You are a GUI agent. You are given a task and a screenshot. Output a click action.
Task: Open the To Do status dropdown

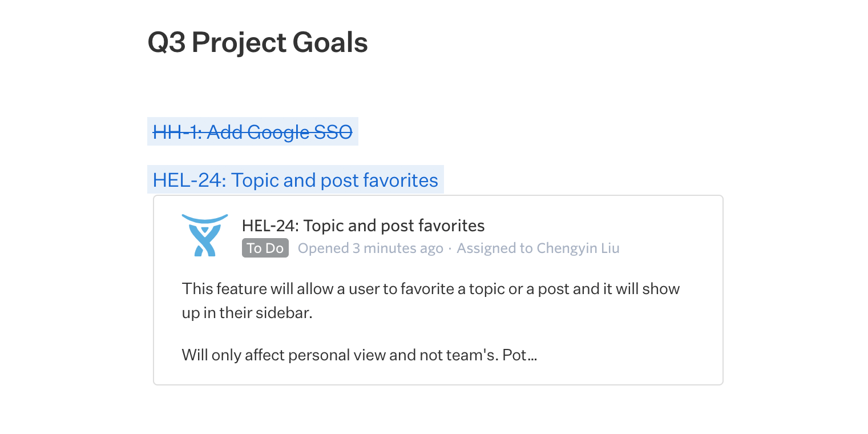(x=265, y=248)
